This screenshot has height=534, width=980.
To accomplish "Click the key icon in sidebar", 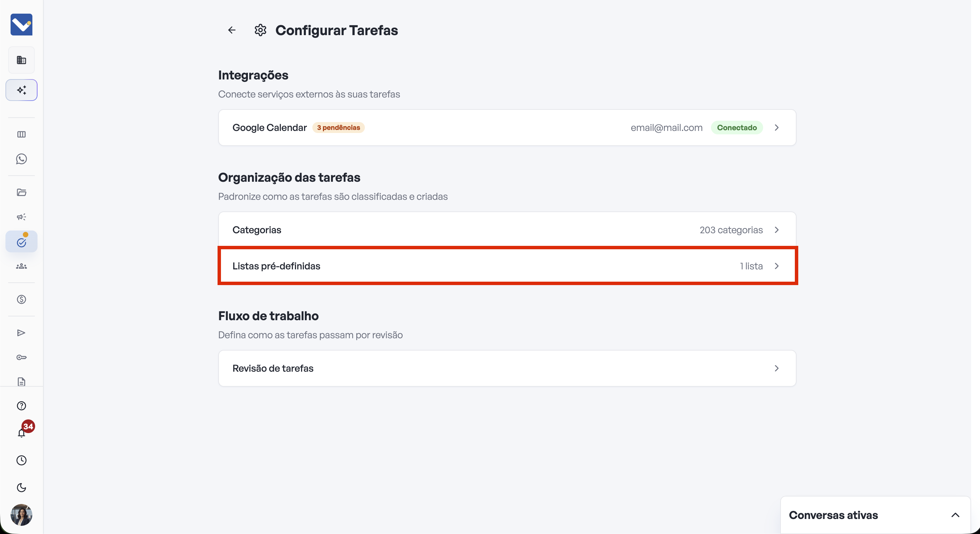I will point(21,357).
